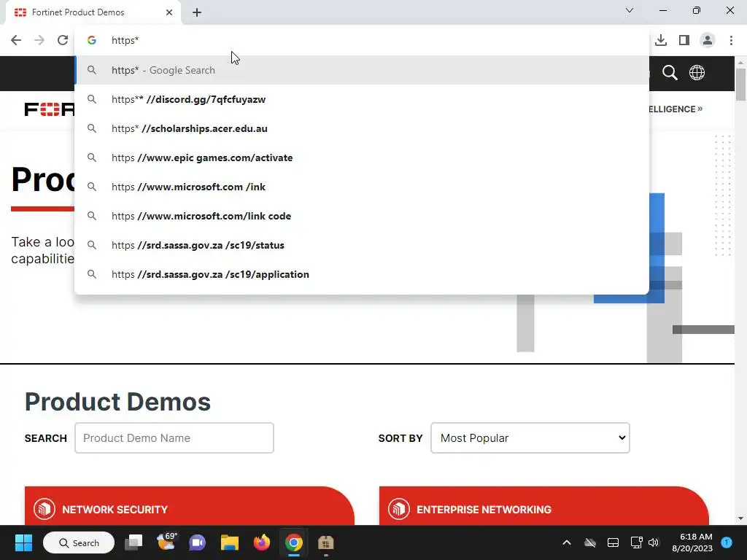Click the Threat Intelligence link fragment

[x=676, y=109]
